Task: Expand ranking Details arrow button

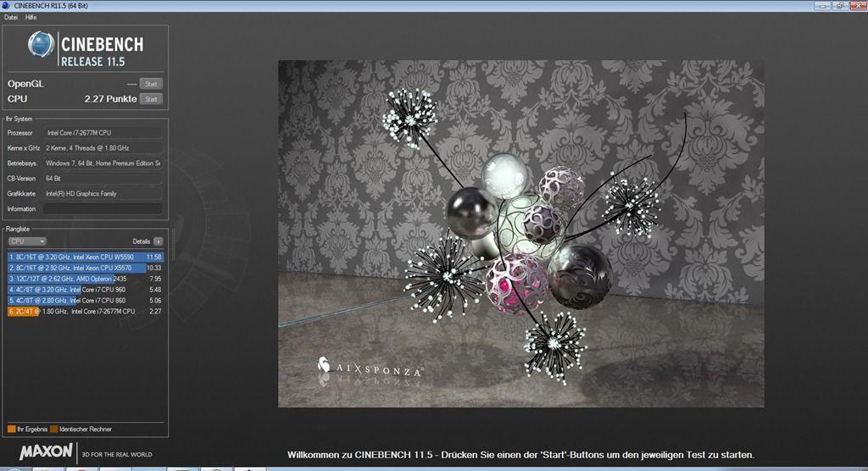Action: click(x=159, y=241)
